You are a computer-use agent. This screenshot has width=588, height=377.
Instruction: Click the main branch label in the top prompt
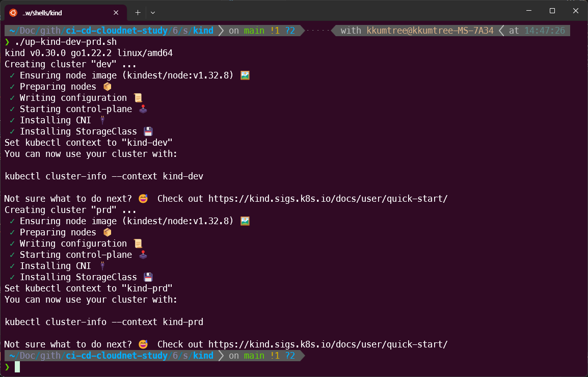(x=254, y=31)
